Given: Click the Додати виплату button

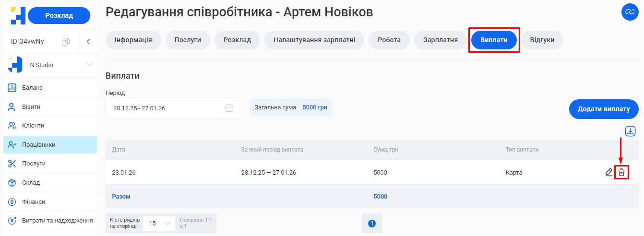Looking at the screenshot, I should coord(604,109).
